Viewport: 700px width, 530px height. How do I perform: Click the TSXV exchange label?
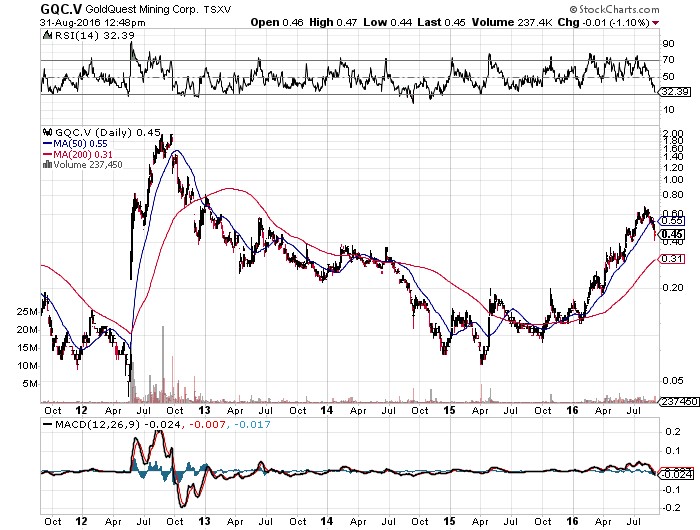pos(217,9)
